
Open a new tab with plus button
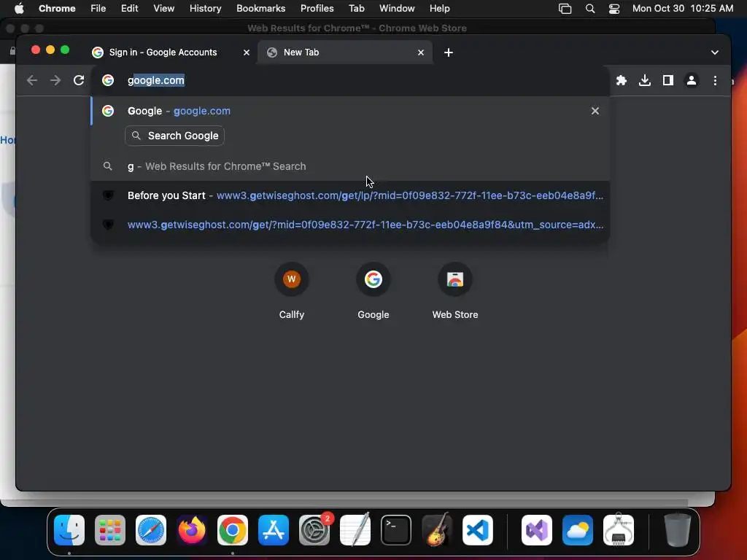449,52
